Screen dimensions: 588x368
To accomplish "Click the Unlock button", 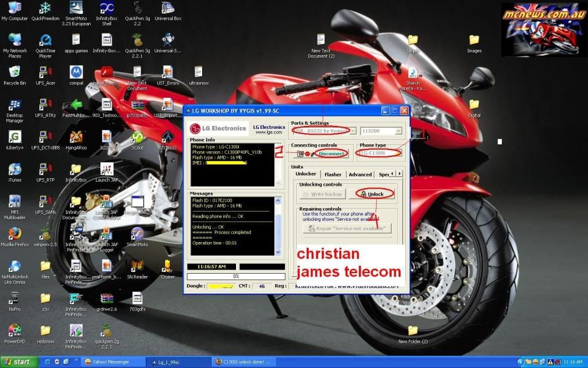I will click(372, 194).
